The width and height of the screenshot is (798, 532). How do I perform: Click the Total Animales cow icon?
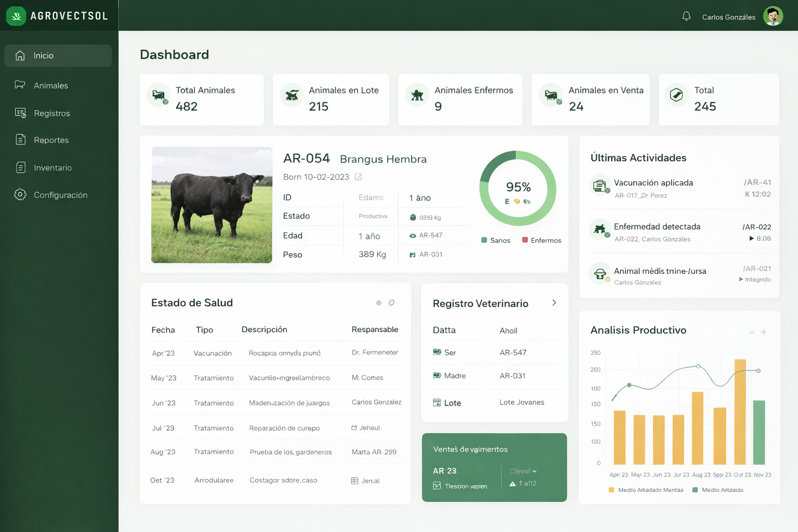point(158,95)
